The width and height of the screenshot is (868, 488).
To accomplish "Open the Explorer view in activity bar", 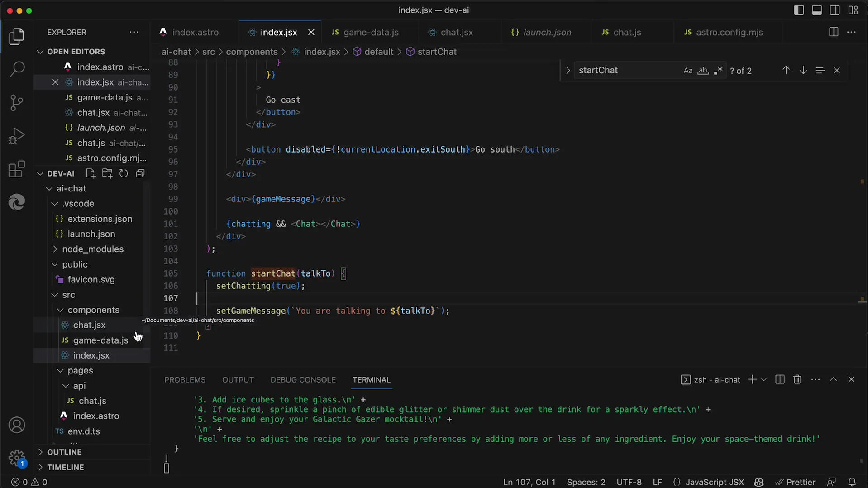I will tap(17, 37).
